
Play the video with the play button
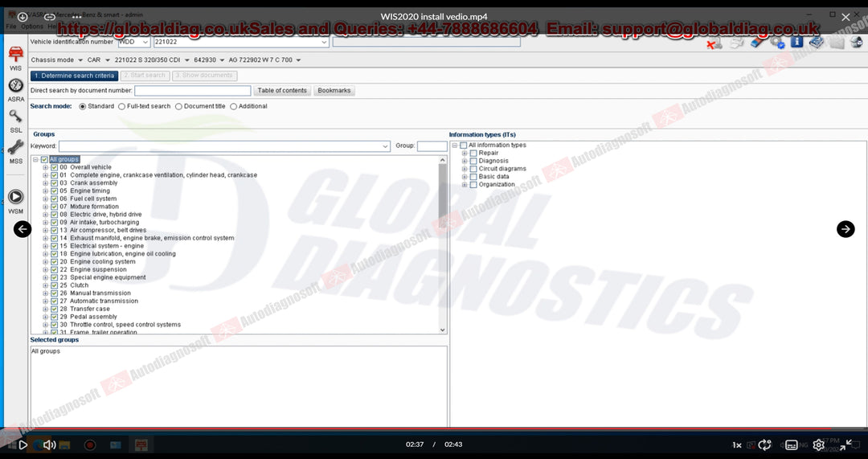pyautogui.click(x=23, y=445)
